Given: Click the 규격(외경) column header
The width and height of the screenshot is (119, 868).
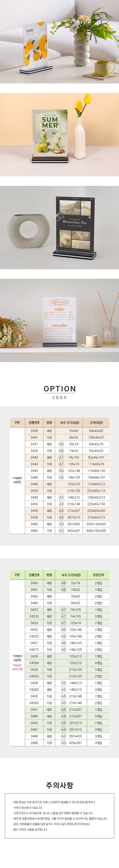Looking at the screenshot, I should [96, 423].
